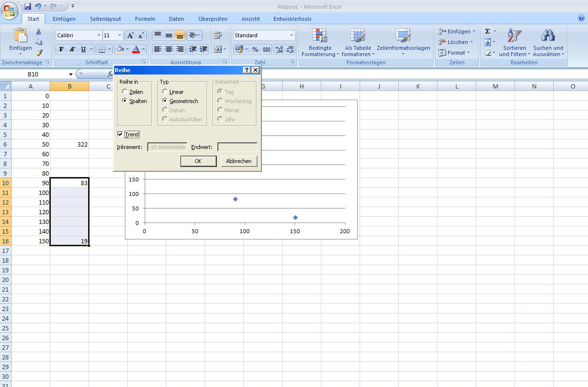Click Abbrechen to cancel the dialog
This screenshot has height=387, width=588.
pyautogui.click(x=239, y=161)
